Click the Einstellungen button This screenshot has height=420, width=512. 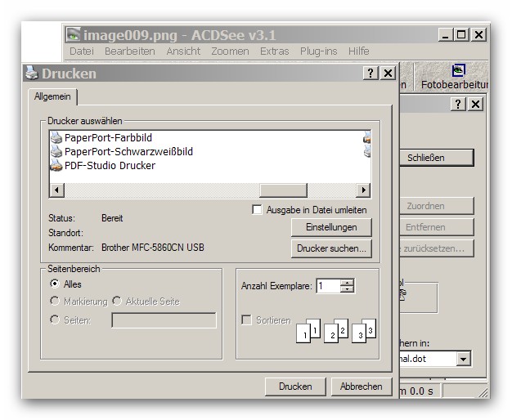pos(331,227)
